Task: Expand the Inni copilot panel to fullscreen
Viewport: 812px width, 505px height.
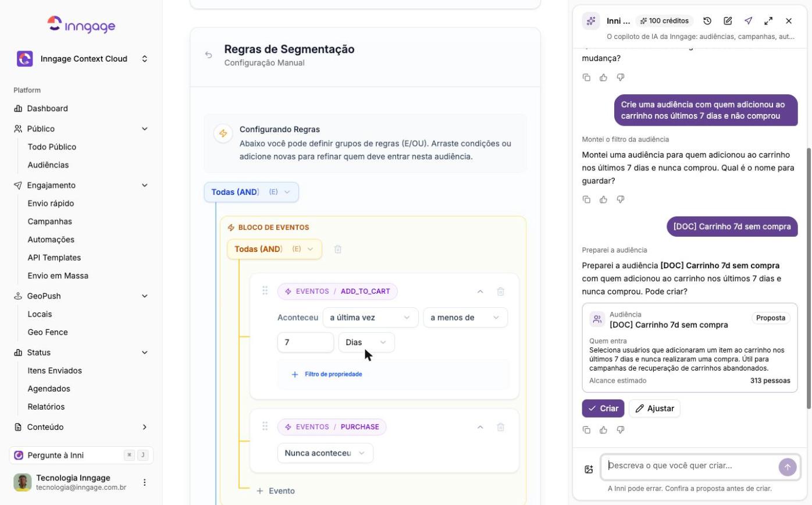Action: [x=768, y=21]
